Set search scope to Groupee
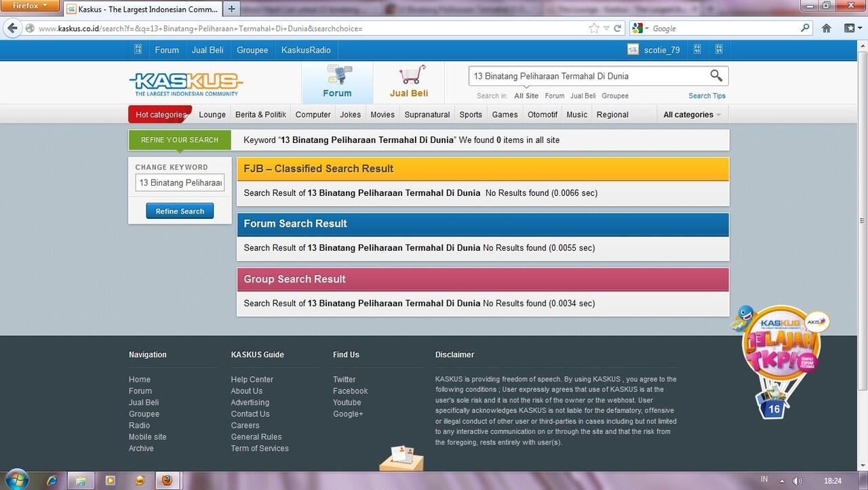Viewport: 868px width, 490px height. (x=615, y=96)
